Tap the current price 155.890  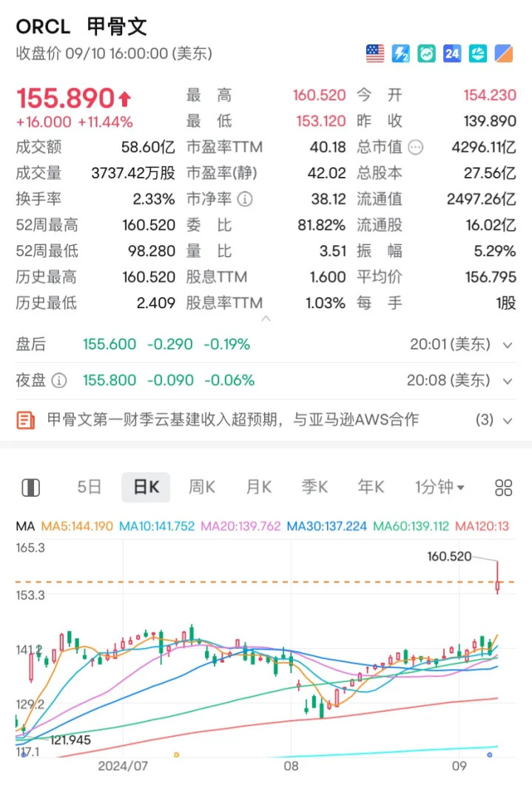(x=66, y=98)
